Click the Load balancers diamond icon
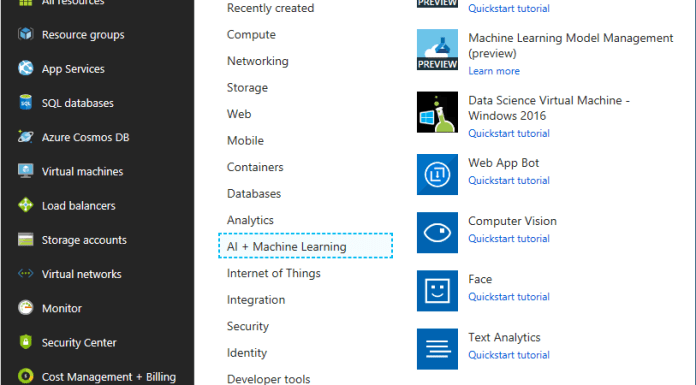696x385 pixels. [26, 205]
